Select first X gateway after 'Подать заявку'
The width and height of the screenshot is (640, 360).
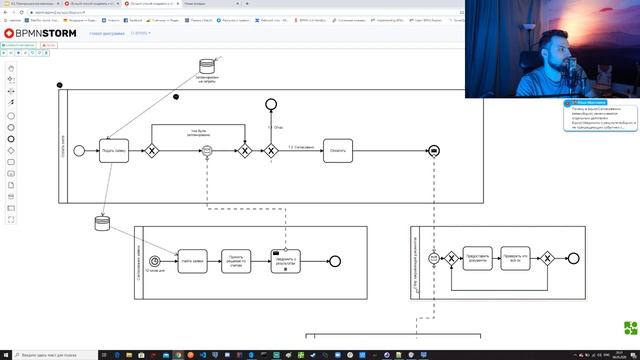152,151
